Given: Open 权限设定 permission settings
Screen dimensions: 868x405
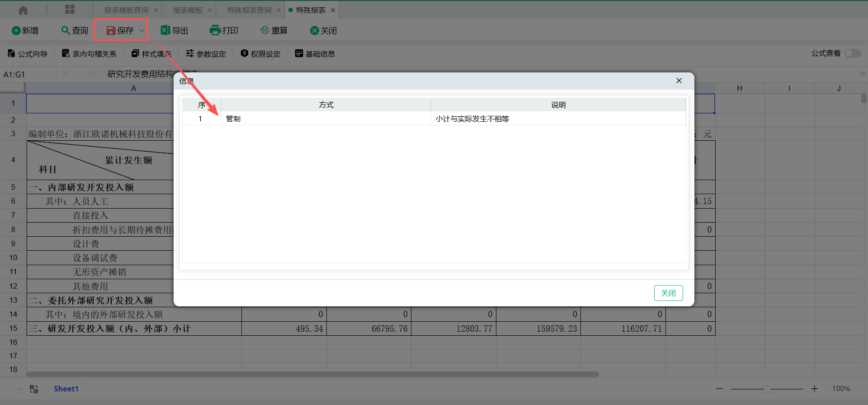Looking at the screenshot, I should coord(260,54).
